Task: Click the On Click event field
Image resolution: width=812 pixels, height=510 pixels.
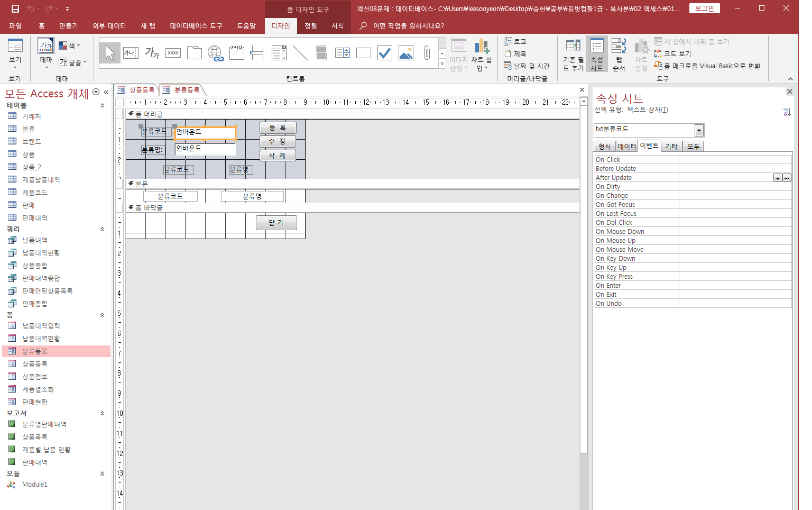Action: pyautogui.click(x=735, y=159)
